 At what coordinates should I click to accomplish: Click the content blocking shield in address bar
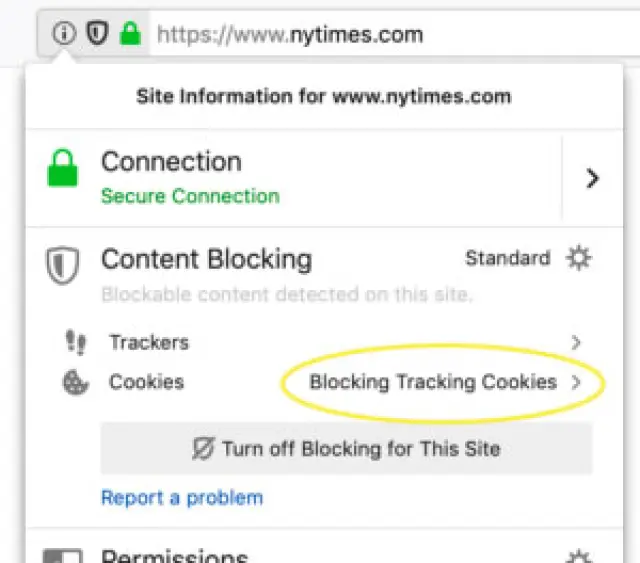(x=96, y=34)
